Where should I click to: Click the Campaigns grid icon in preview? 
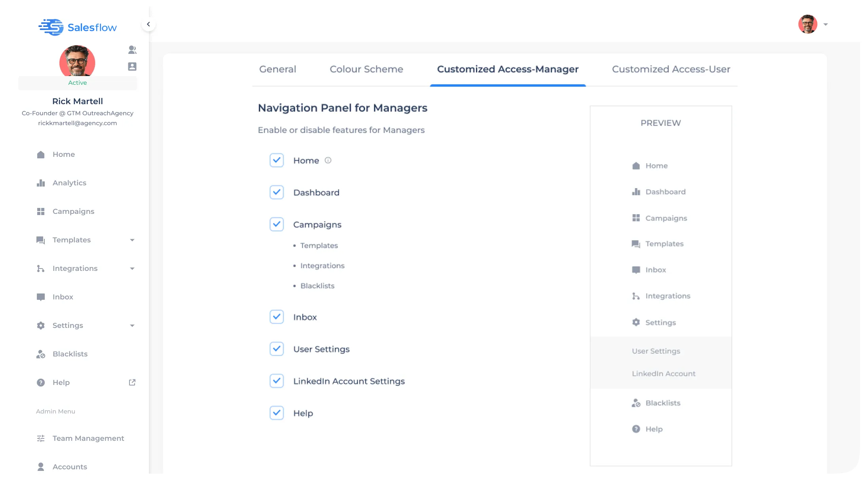pos(636,218)
